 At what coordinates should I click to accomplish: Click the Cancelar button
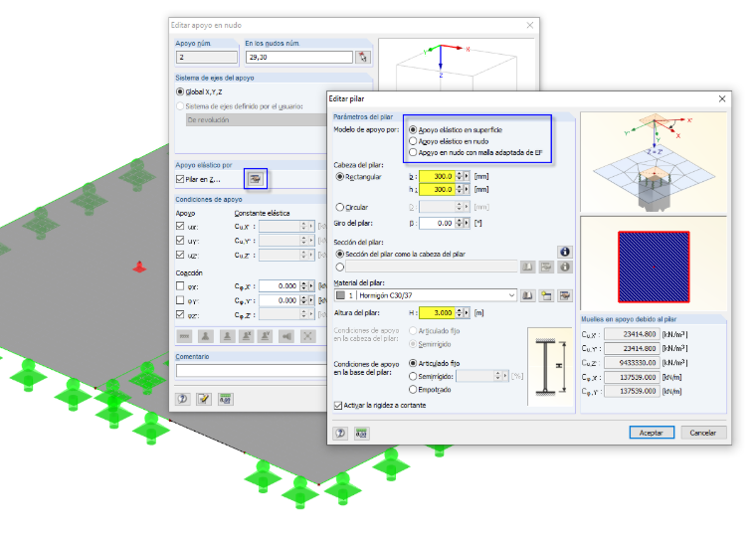tap(703, 433)
